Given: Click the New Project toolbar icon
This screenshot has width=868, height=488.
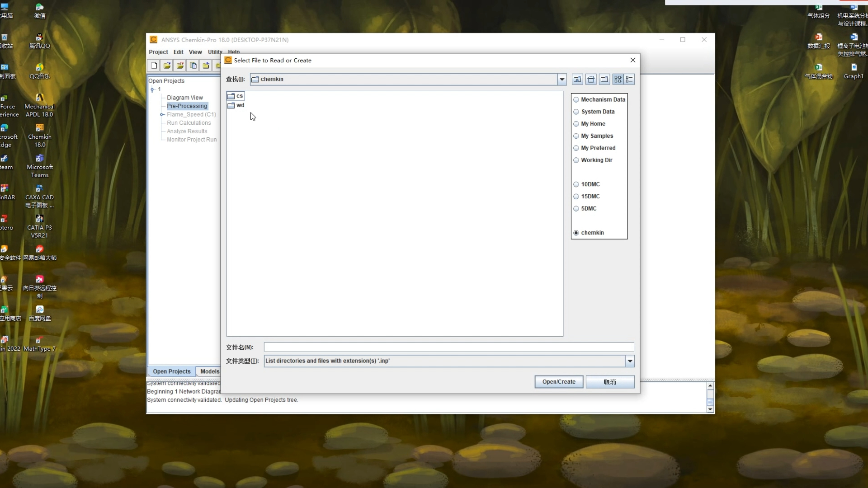Looking at the screenshot, I should click(154, 66).
